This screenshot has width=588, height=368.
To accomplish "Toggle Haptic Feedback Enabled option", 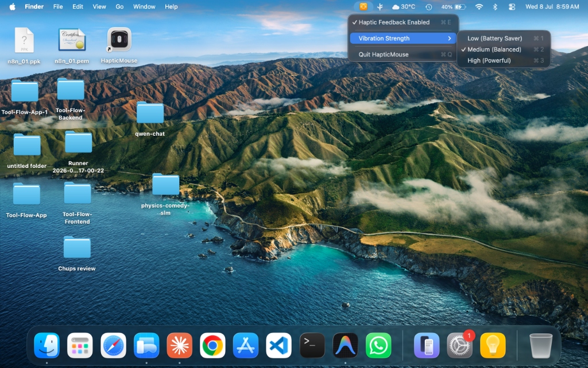I will (x=403, y=22).
